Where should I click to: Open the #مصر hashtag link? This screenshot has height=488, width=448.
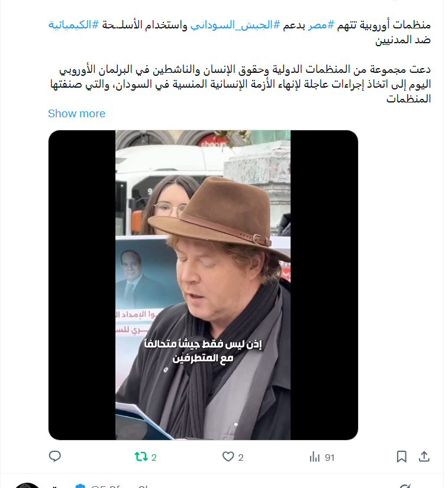pos(321,25)
